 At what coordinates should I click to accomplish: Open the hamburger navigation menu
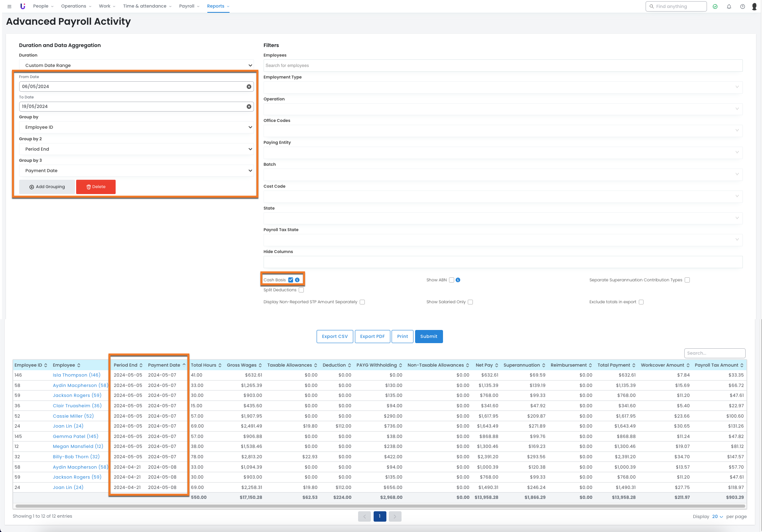tap(10, 6)
